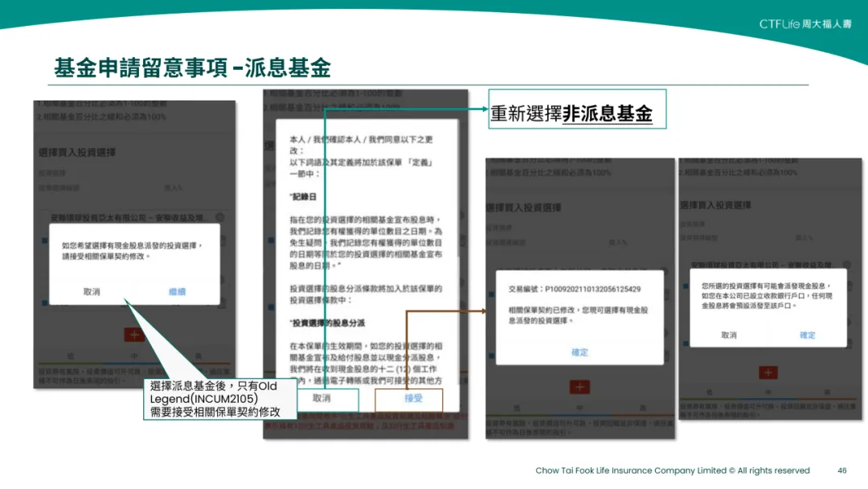The image size is (868, 489).
Task: Click the footer Chow Tai Fook Life Insurance copyright
Action: (x=673, y=471)
